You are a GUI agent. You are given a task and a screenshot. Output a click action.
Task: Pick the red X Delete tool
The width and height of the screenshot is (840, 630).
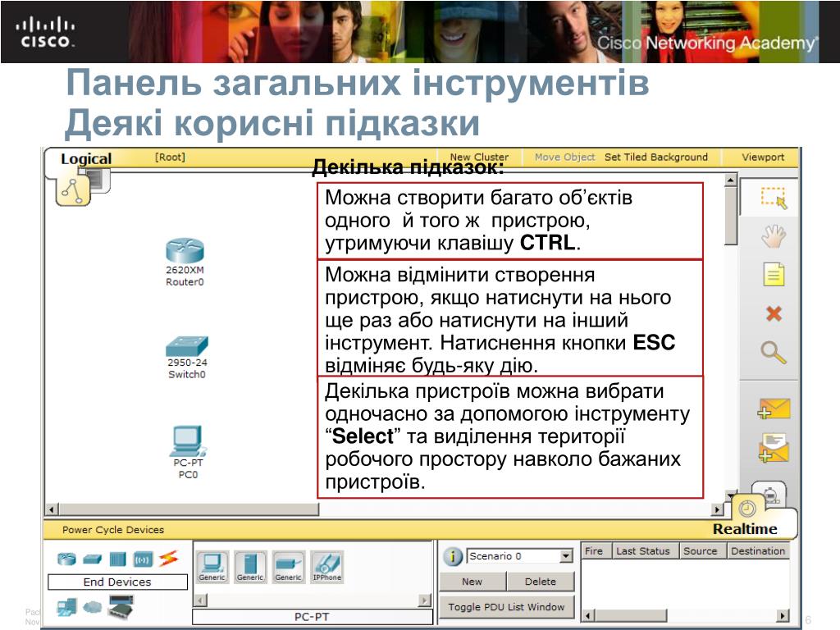774,313
